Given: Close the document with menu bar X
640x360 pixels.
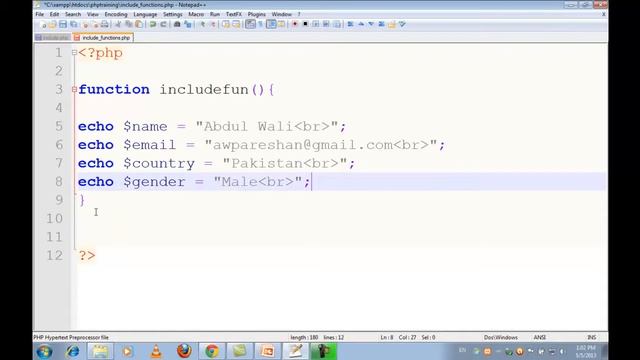Looking at the screenshot, I should pos(604,14).
